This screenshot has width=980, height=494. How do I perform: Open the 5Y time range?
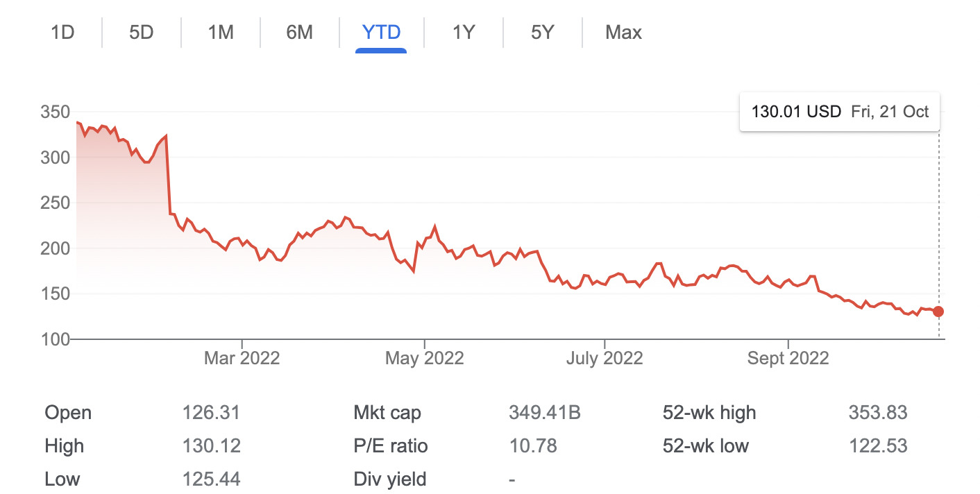coord(542,33)
